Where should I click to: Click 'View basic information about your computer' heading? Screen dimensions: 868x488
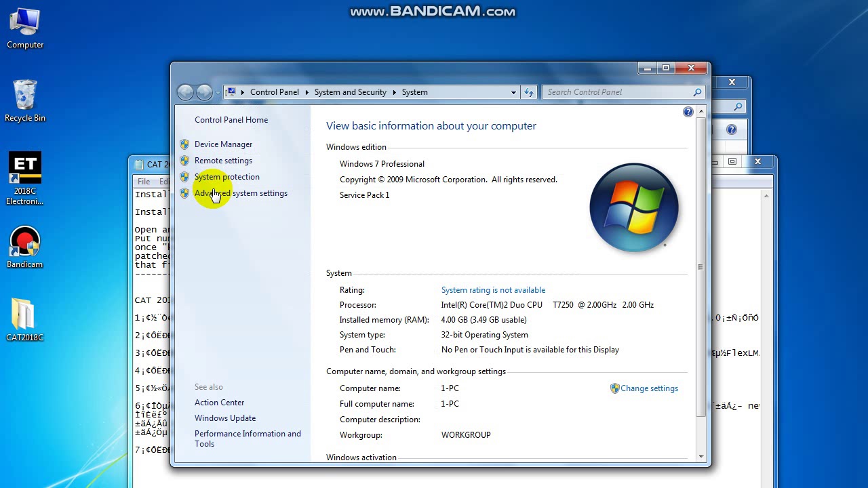click(431, 126)
